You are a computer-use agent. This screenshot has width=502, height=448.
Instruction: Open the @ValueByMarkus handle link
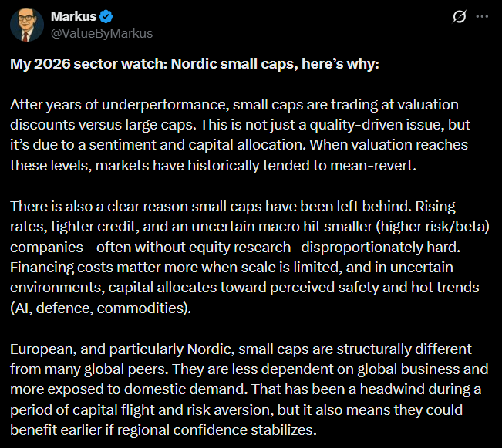coord(101,33)
